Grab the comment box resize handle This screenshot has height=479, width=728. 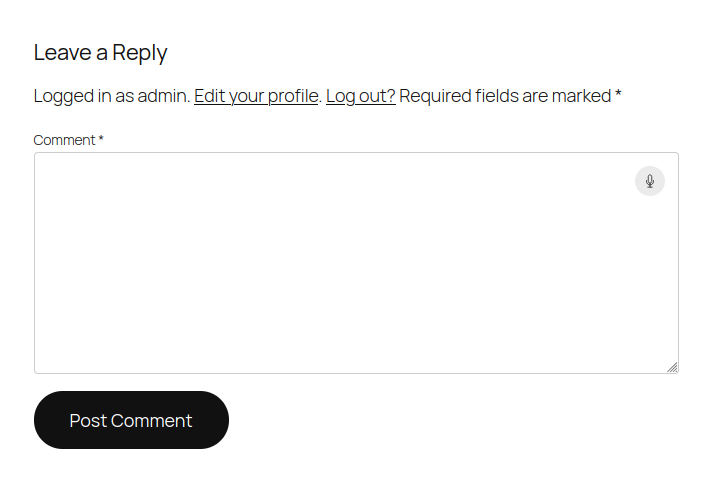tap(672, 367)
